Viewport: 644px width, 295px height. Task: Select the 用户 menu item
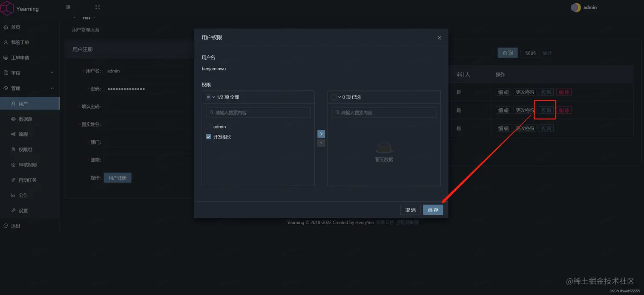click(29, 104)
